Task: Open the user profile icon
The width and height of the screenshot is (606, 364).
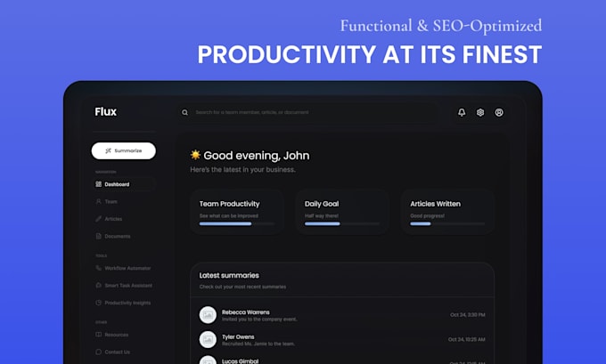Action: 499,112
